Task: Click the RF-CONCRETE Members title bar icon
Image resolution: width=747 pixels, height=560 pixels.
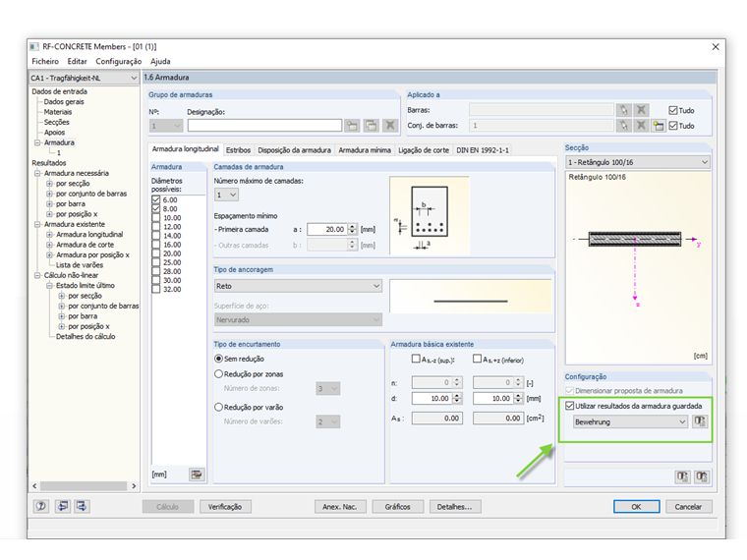Action: click(x=34, y=47)
